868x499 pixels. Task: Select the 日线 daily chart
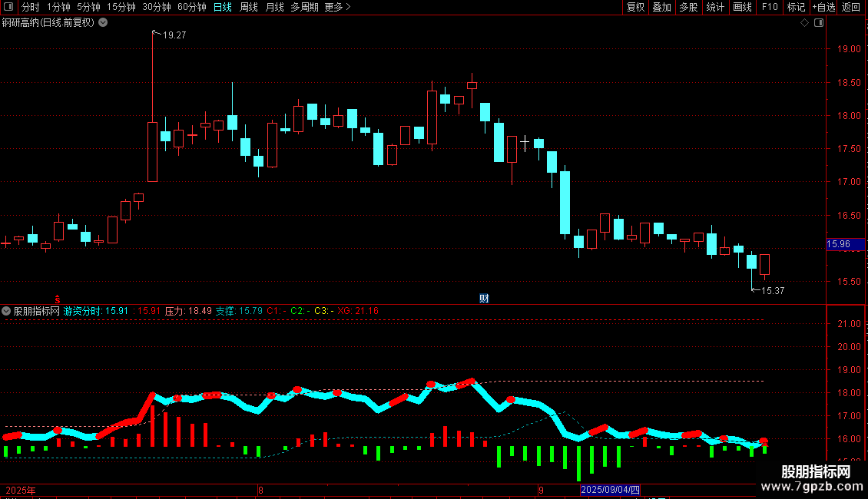223,7
